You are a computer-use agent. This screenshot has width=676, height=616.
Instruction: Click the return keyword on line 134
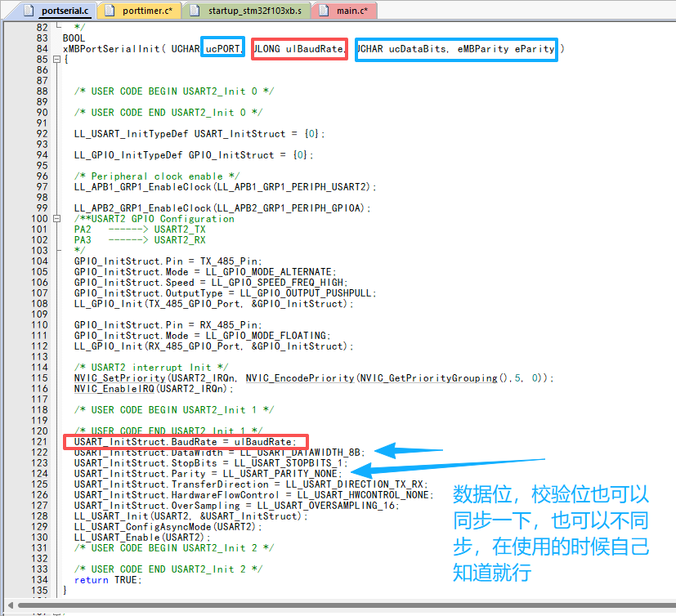(91, 580)
